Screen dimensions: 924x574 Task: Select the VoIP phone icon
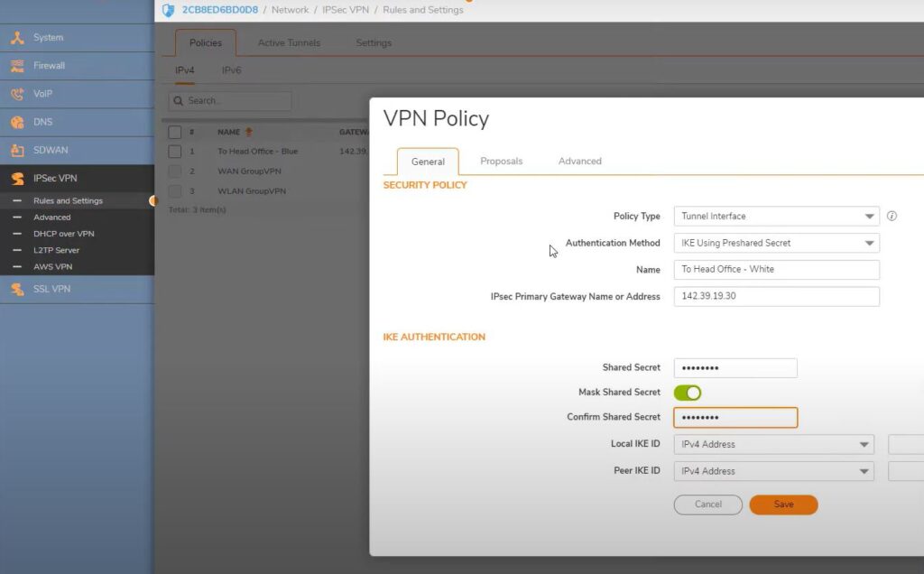pyautogui.click(x=17, y=94)
